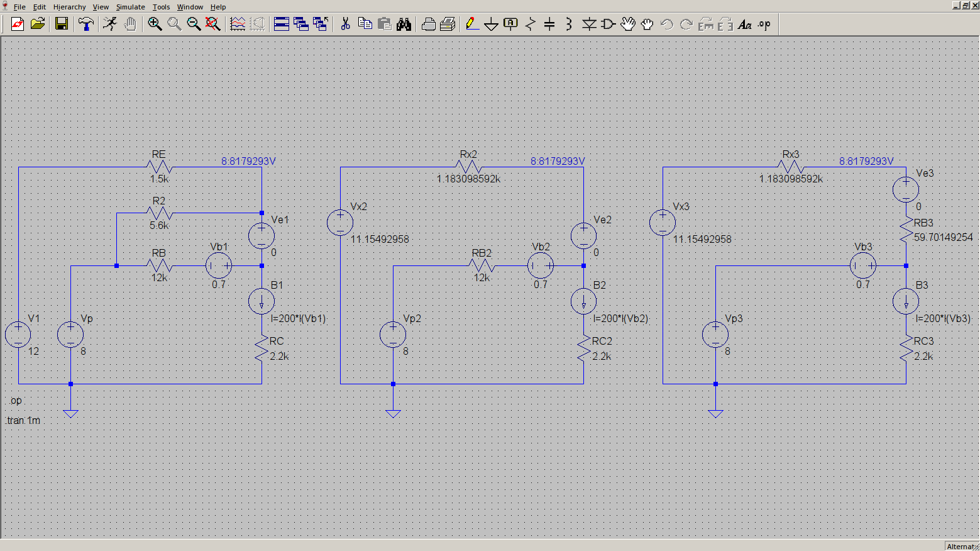This screenshot has height=551, width=980.
Task: Select the Text tool Aa icon
Action: pos(744,24)
